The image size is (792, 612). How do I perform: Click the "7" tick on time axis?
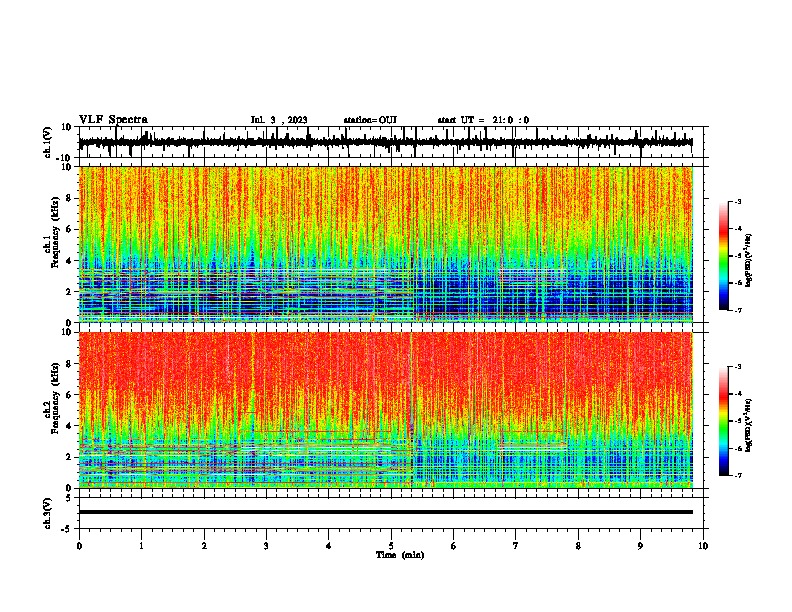(516, 545)
